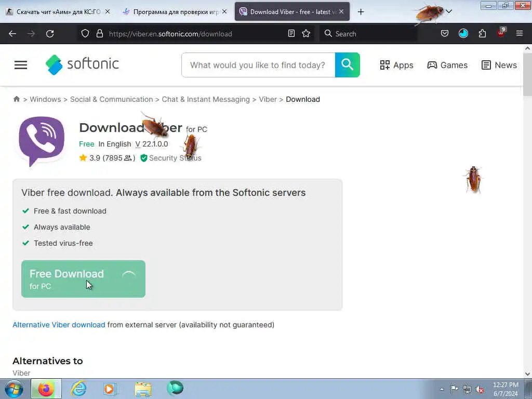Click the uBlock extension icon with badge

[501, 33]
